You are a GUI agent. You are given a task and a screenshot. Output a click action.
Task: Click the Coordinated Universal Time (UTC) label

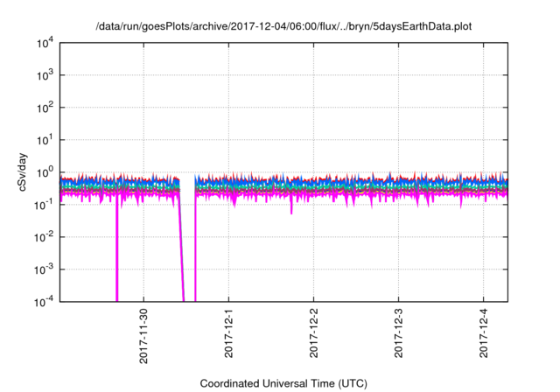283,384
